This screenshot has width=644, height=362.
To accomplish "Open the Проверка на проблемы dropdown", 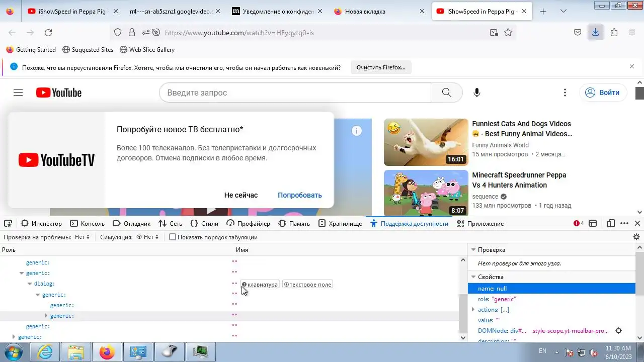I will click(83, 237).
